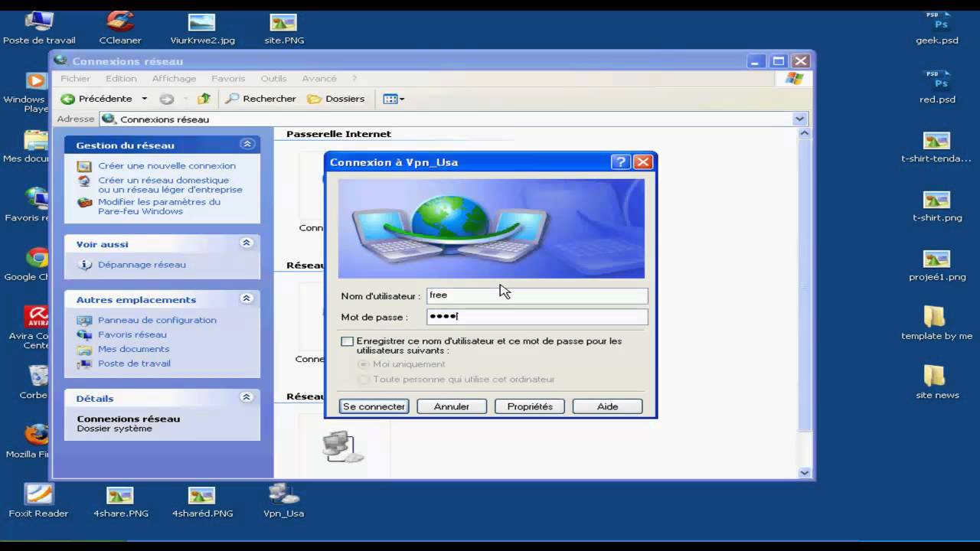Close the Connexion à Vpn_Usa dialog
This screenshot has width=980, height=551.
(643, 162)
